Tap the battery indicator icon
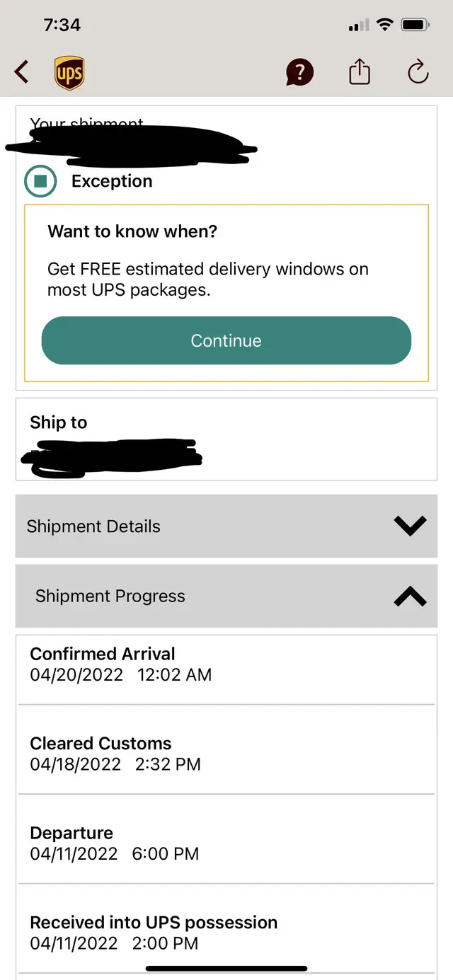Viewport: 453px width, 980px height. 415,25
